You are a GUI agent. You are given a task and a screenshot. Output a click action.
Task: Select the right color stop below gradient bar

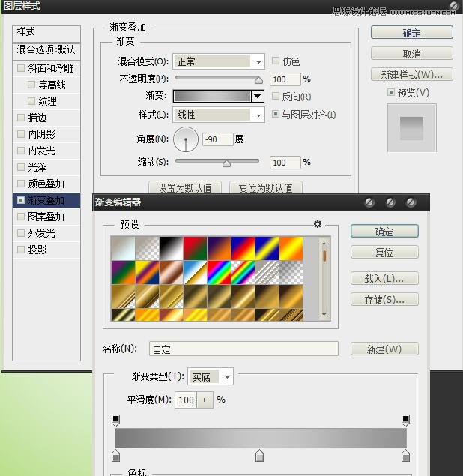pyautogui.click(x=405, y=455)
